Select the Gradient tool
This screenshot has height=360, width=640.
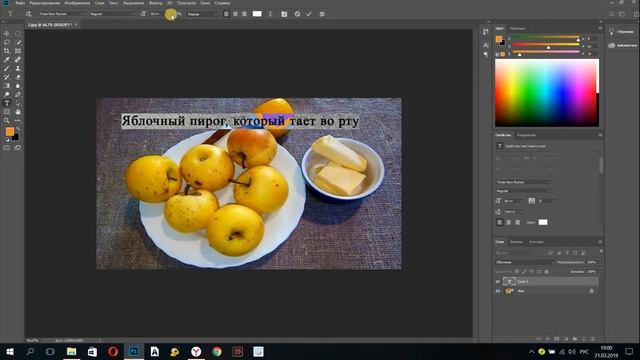point(7,86)
